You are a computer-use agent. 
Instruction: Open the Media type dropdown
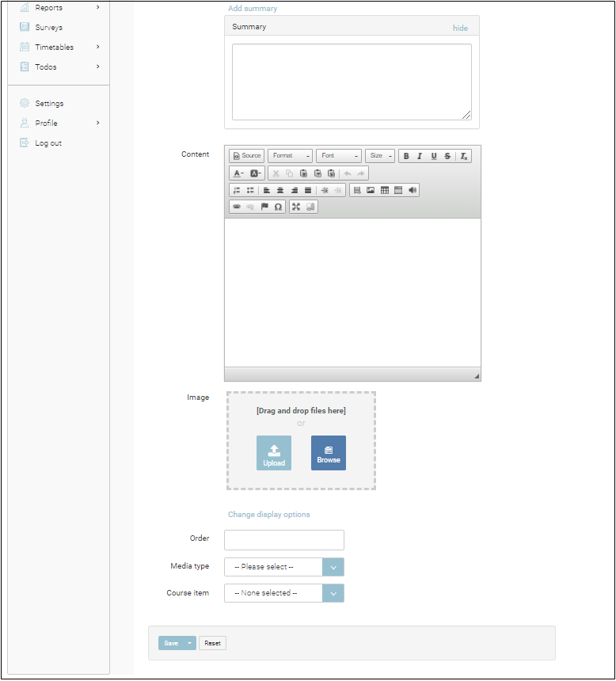click(333, 567)
